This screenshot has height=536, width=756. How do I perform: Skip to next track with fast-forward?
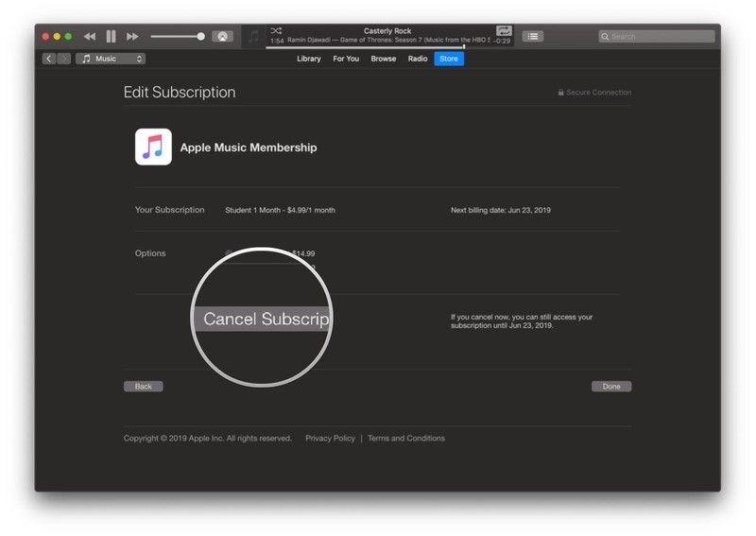point(132,36)
